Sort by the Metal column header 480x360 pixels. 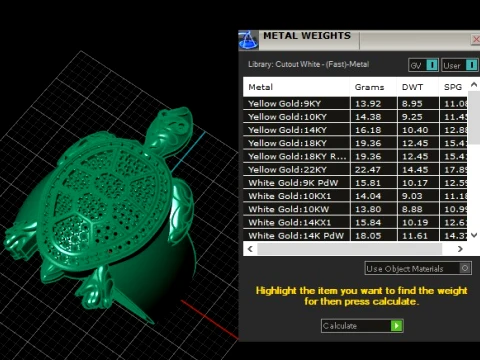296,87
